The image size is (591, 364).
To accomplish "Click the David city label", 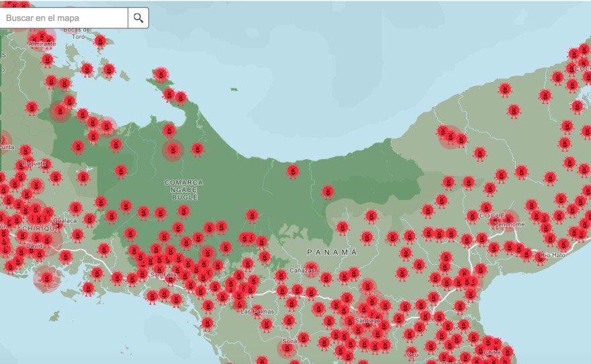I will click(x=34, y=246).
